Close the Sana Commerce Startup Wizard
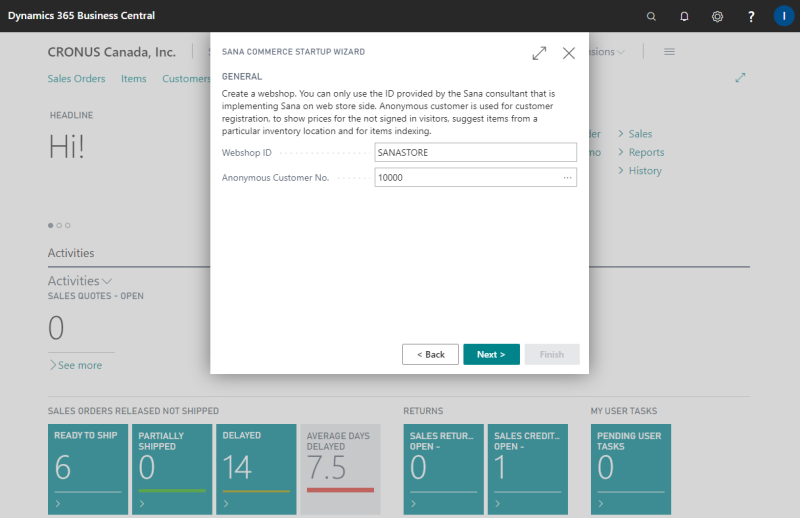Viewport: 800px width, 518px height. tap(569, 53)
